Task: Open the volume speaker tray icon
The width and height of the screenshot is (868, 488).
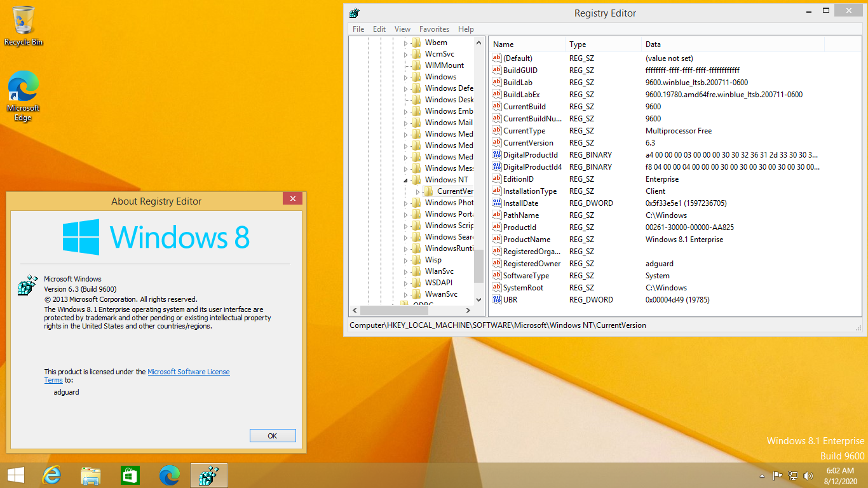Action: click(x=808, y=475)
